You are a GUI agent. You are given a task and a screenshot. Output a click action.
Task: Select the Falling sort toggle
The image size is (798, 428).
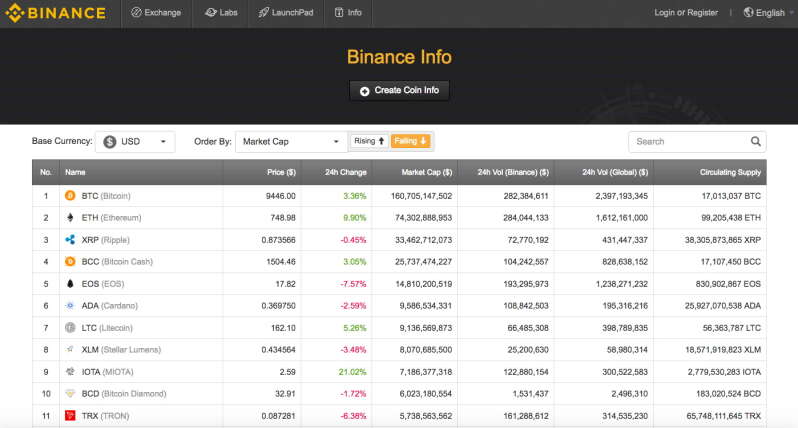pos(410,141)
